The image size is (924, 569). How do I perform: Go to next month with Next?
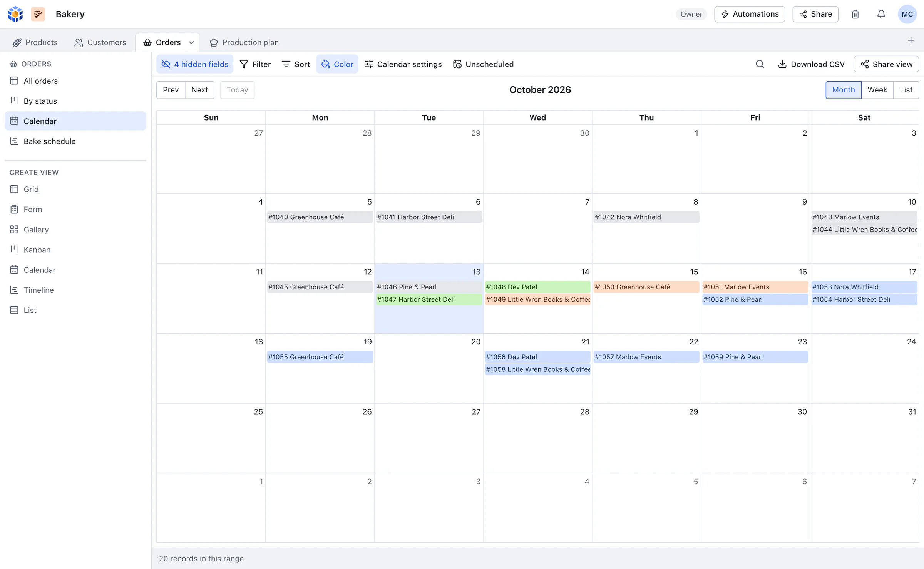[199, 90]
